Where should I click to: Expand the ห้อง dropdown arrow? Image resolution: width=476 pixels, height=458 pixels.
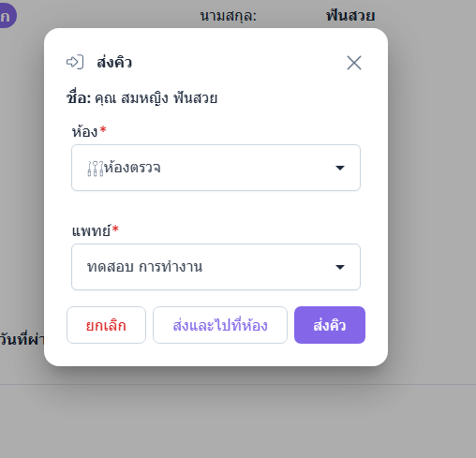coord(340,168)
